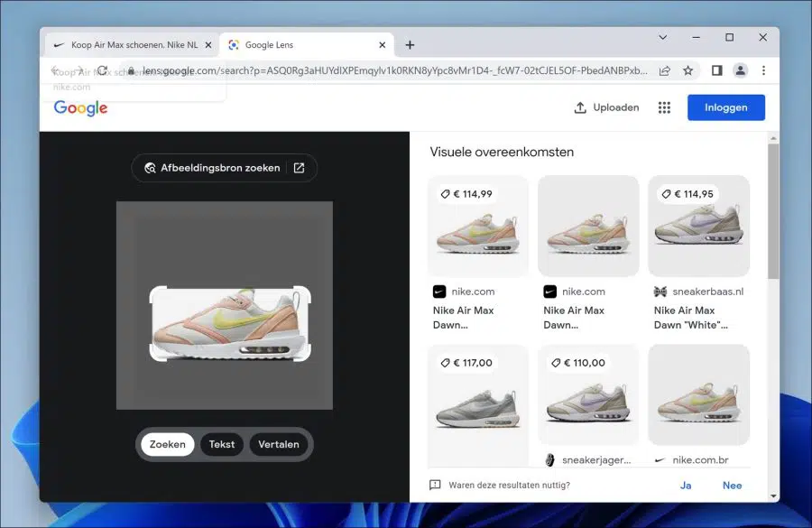
Task: Click the scrollbar up arrow
Action: [x=773, y=138]
